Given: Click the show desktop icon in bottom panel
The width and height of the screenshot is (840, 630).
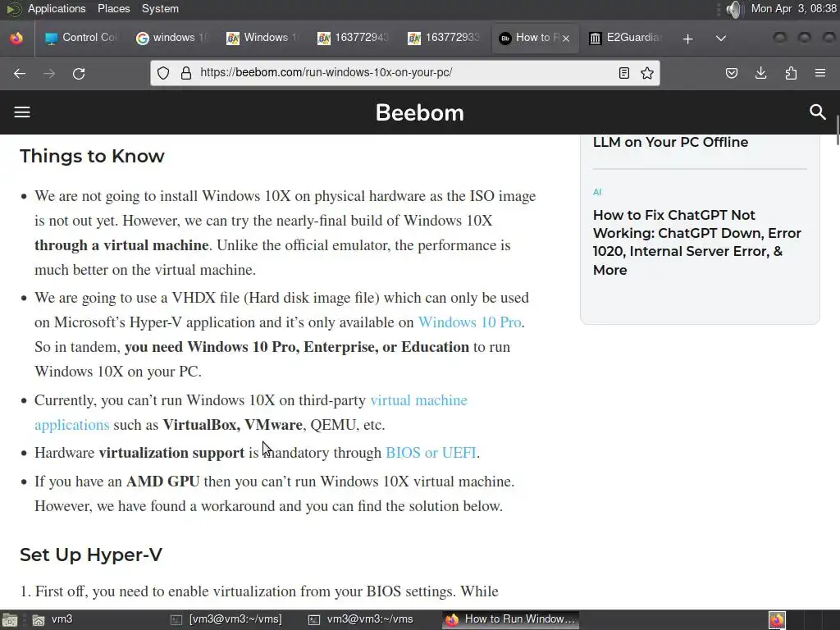Looking at the screenshot, I should click(x=9, y=620).
